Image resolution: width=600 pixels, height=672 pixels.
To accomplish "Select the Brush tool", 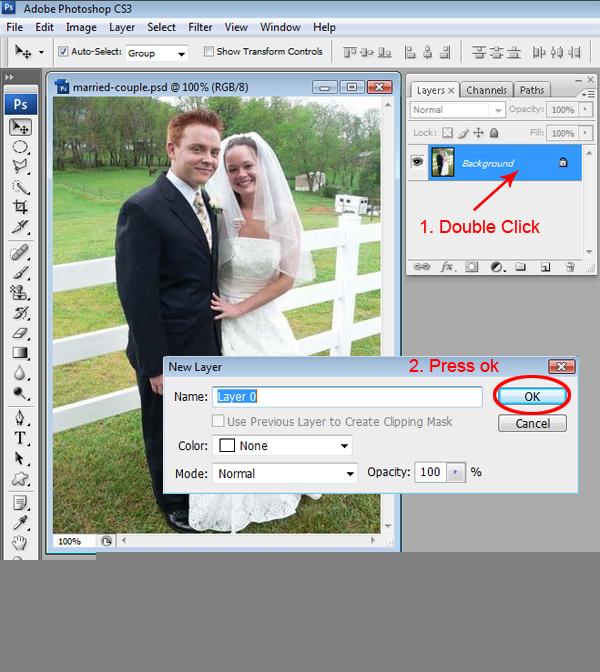I will click(20, 273).
